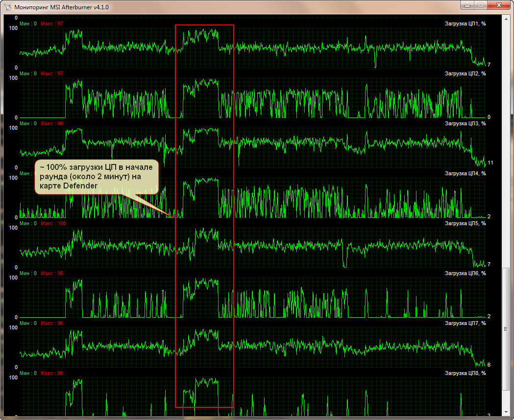Click 'Макс : 97' on the ЦП2 graph
The image size is (514, 420).
pos(52,73)
